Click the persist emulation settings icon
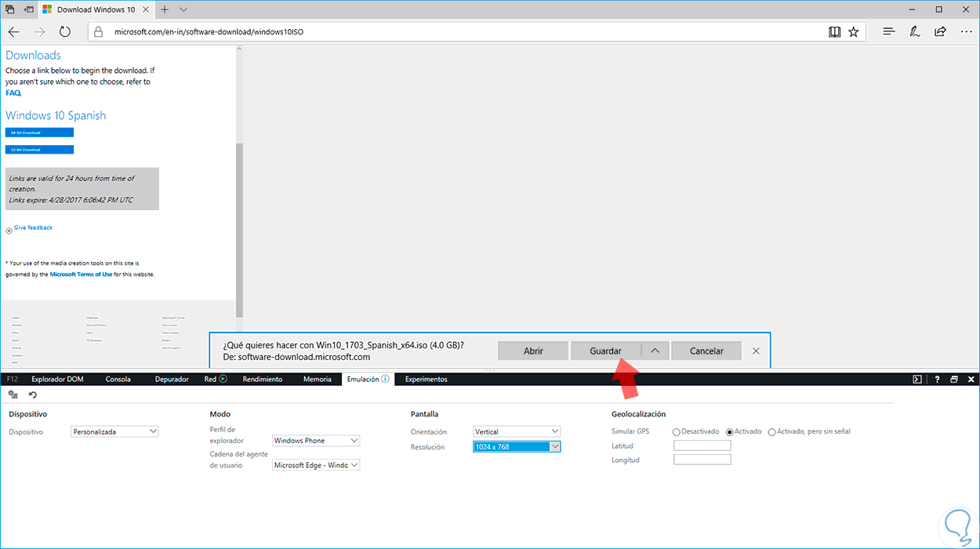This screenshot has width=980, height=549. click(13, 394)
